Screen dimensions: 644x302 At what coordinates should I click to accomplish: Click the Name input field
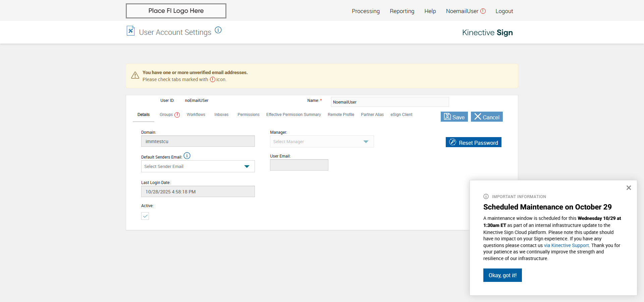coord(390,102)
